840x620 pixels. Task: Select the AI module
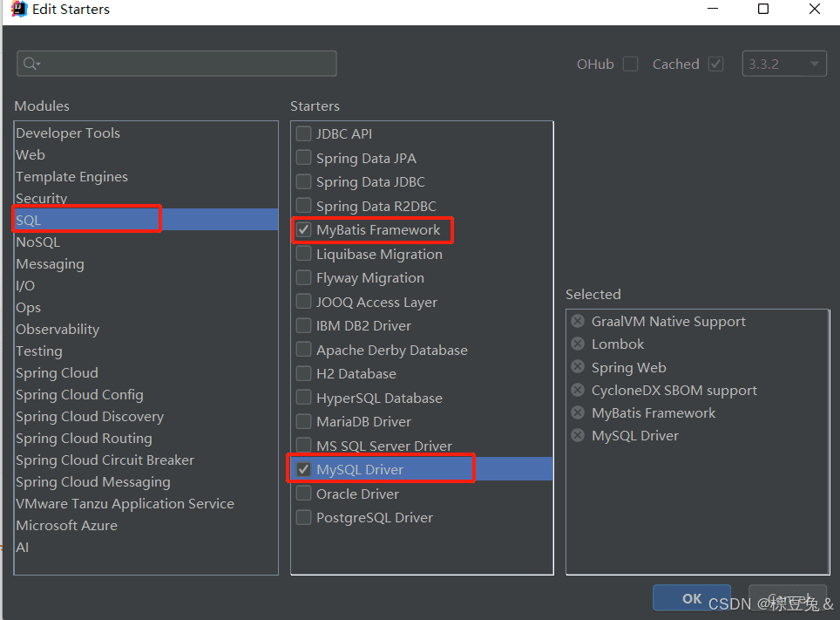click(x=146, y=547)
